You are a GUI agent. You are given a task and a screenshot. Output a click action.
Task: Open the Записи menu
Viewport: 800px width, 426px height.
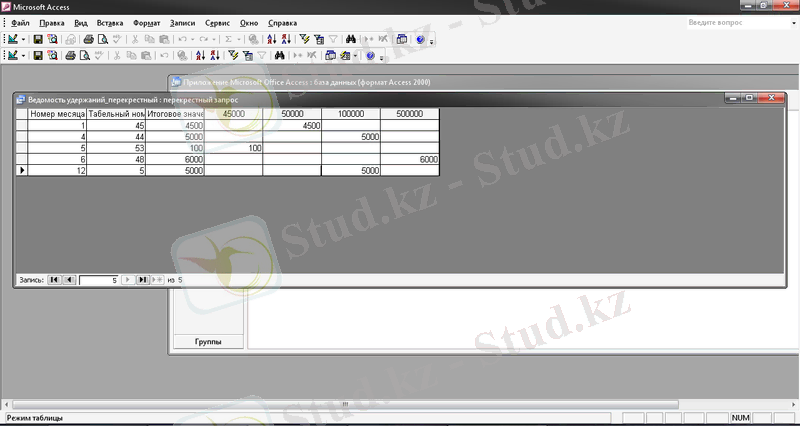coord(183,23)
